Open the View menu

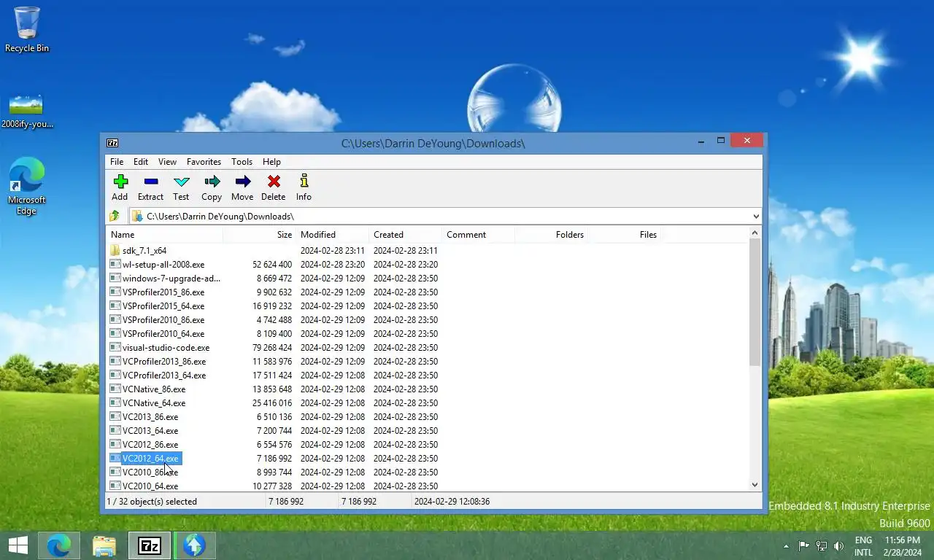pos(167,162)
